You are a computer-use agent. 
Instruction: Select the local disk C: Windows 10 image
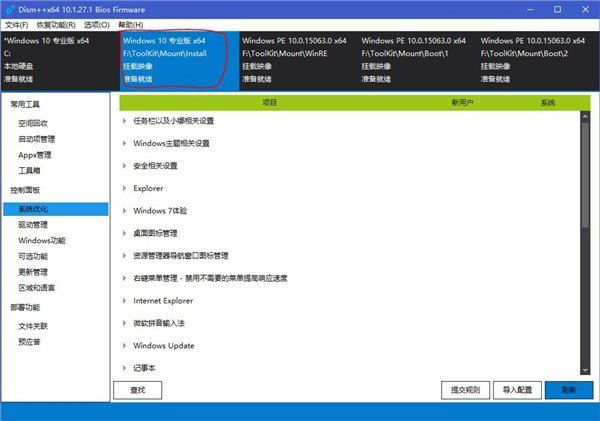pyautogui.click(x=52, y=60)
